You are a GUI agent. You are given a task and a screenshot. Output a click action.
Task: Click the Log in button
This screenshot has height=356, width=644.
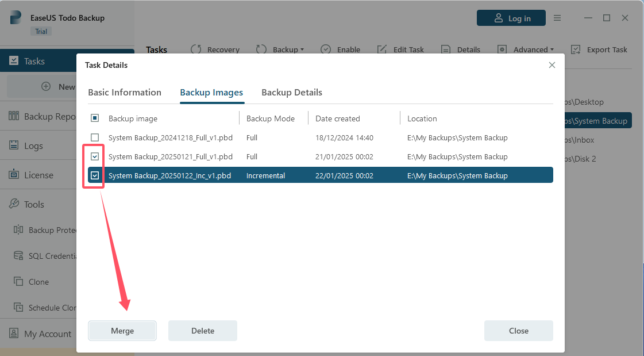[x=511, y=18]
